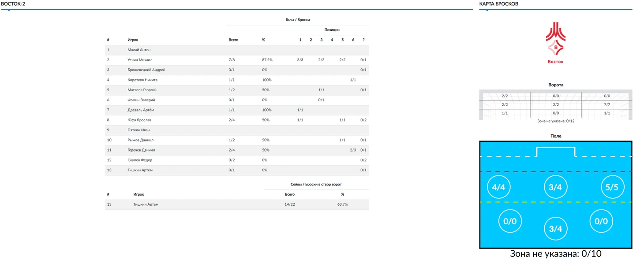
Task: Sort by the Всего column header
Action: [x=233, y=40]
